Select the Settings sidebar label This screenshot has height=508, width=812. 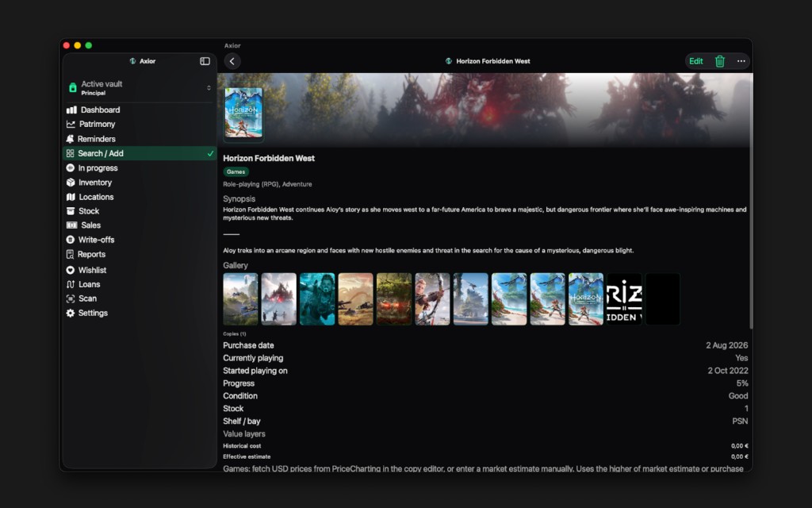click(x=93, y=313)
